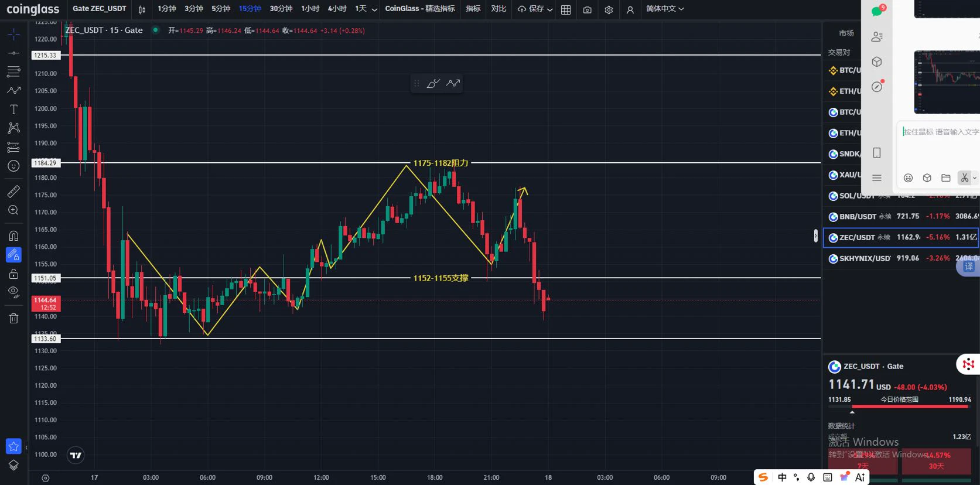The width and height of the screenshot is (980, 485).
Task: Open the ruler measure tool
Action: [x=13, y=192]
